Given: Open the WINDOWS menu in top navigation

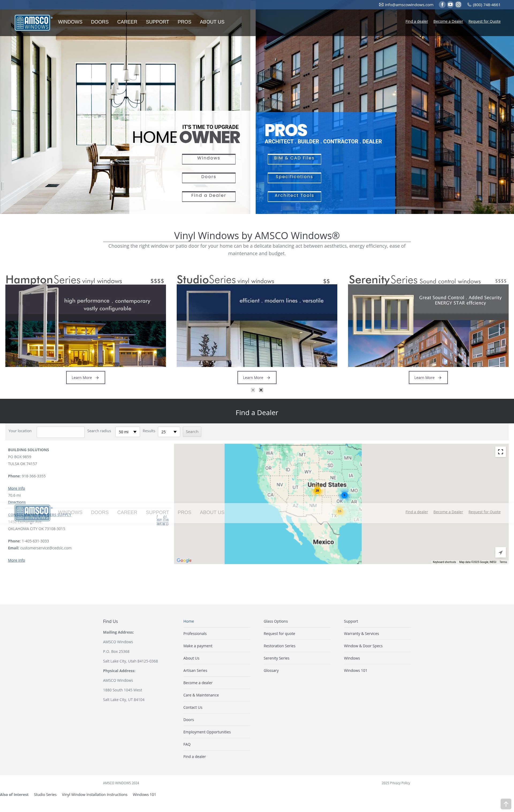Looking at the screenshot, I should pyautogui.click(x=70, y=22).
